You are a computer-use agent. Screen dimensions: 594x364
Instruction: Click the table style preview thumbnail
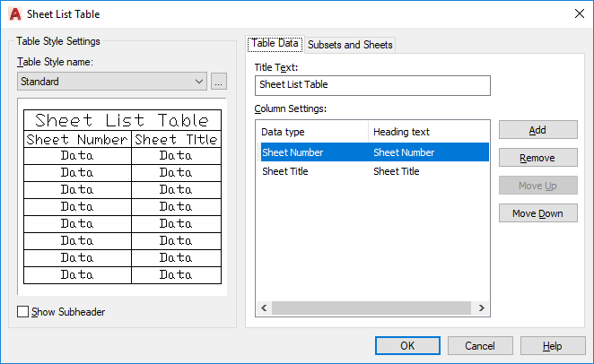pyautogui.click(x=122, y=197)
